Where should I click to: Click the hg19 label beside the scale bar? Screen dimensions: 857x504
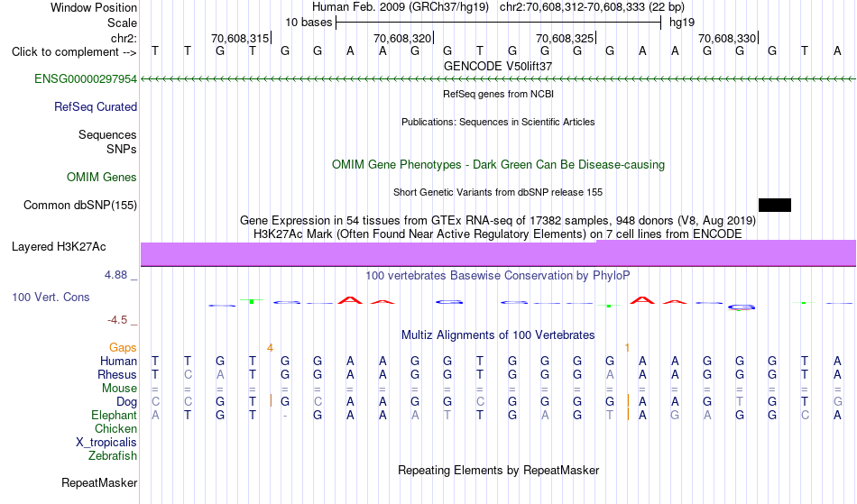click(682, 23)
